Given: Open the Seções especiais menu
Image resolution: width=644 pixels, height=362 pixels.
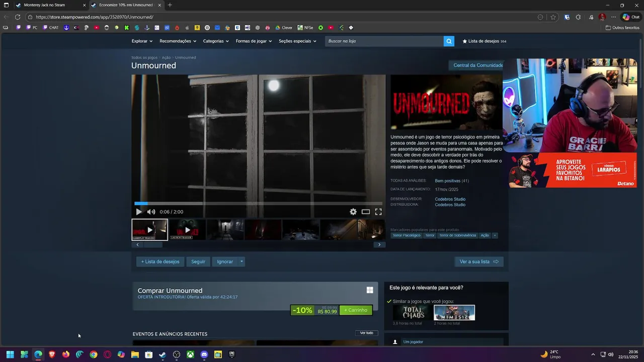Looking at the screenshot, I should [x=297, y=41].
